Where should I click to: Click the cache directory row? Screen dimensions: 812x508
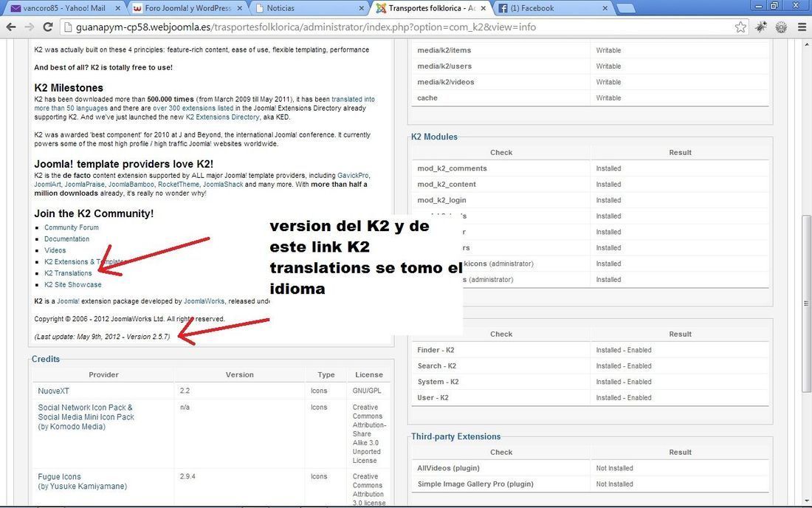tap(590, 98)
